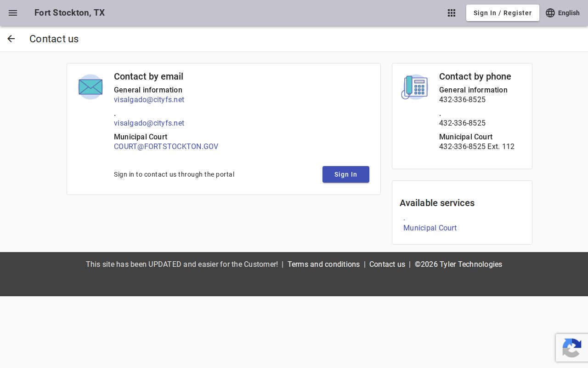588x368 pixels.
Task: Open the apps grid icon
Action: 452,13
